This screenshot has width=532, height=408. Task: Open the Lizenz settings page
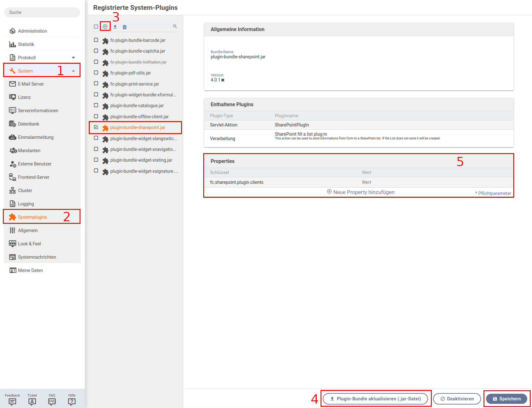(24, 97)
